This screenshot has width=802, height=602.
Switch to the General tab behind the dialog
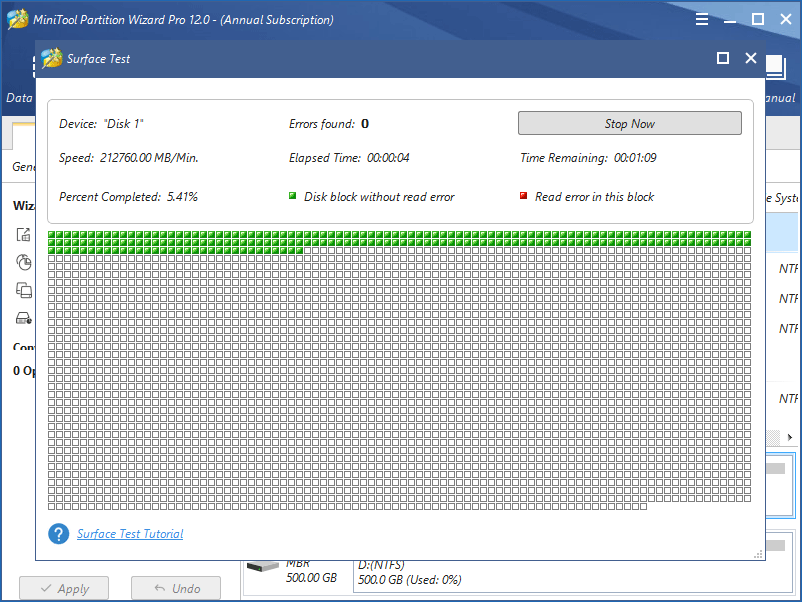tap(22, 167)
